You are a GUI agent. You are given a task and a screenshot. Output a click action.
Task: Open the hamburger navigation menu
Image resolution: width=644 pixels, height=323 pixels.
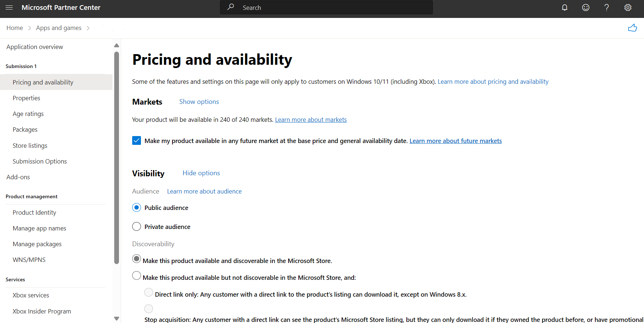point(9,7)
